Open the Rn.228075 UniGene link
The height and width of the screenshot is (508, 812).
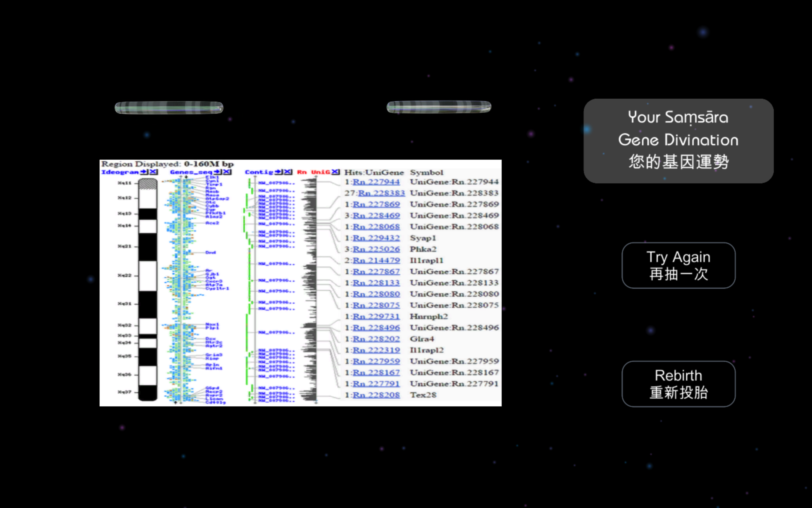[376, 305]
